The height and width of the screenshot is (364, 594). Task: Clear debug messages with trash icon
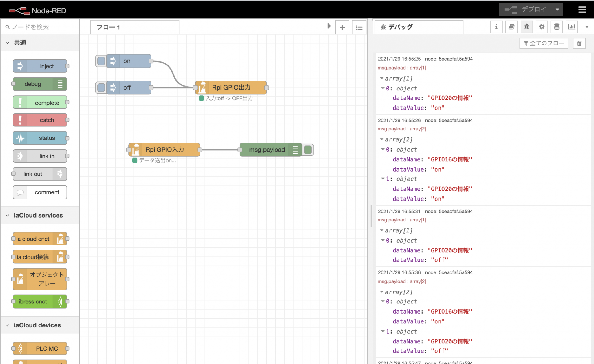[x=579, y=43]
